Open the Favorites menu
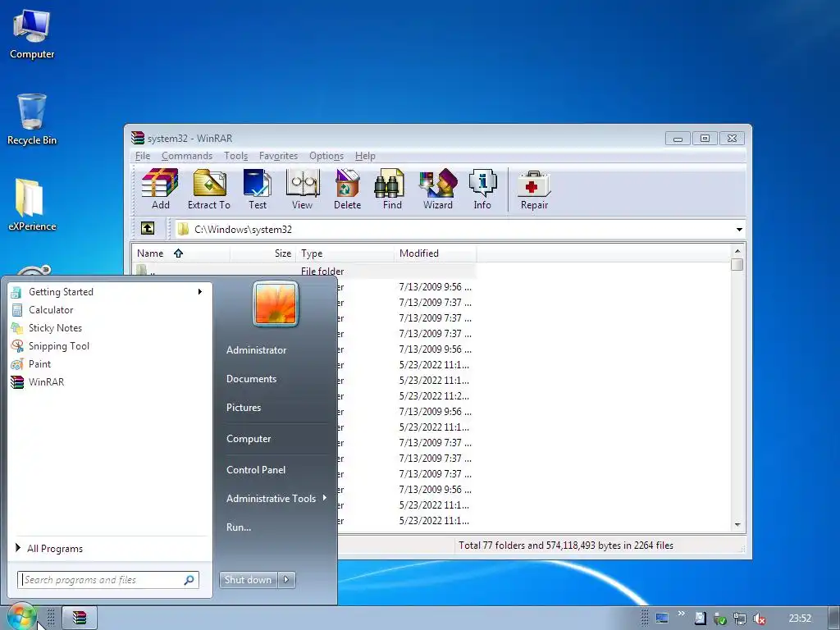This screenshot has width=840, height=630. pos(278,156)
